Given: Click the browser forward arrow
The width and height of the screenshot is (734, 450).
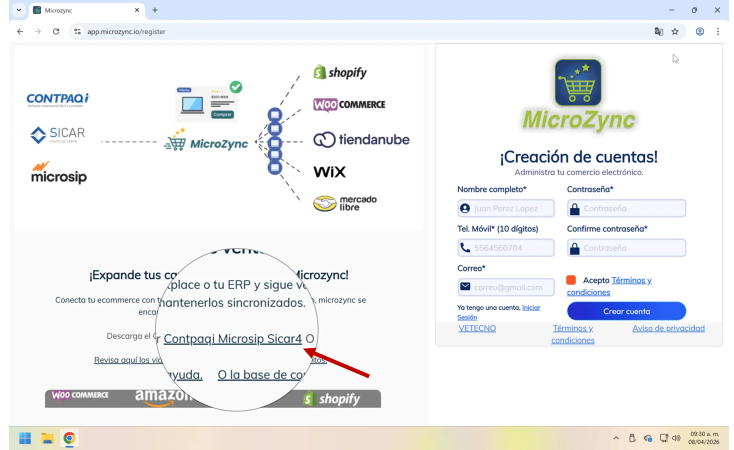Looking at the screenshot, I should 38,31.
